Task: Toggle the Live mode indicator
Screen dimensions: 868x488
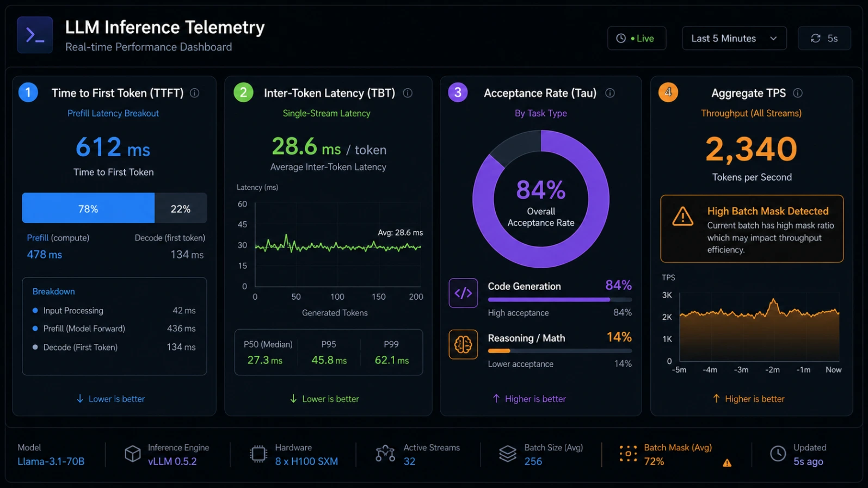Action: (637, 38)
